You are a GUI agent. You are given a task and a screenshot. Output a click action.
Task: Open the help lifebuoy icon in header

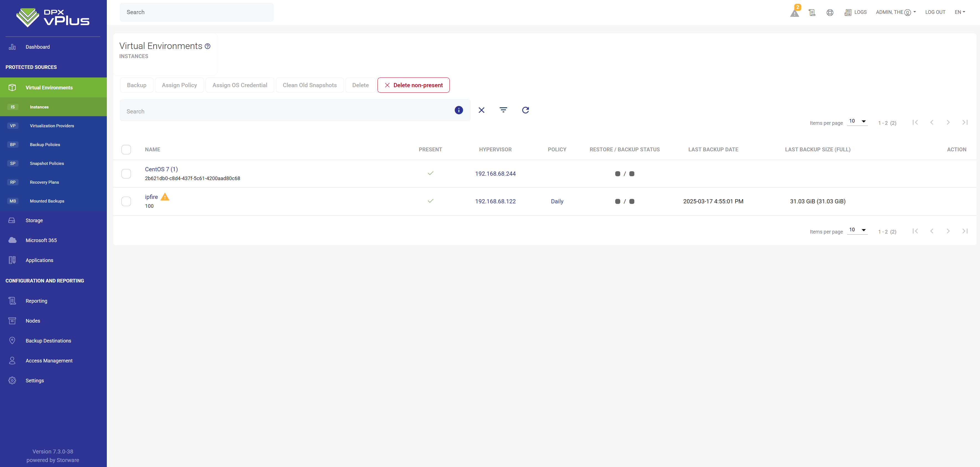point(830,12)
